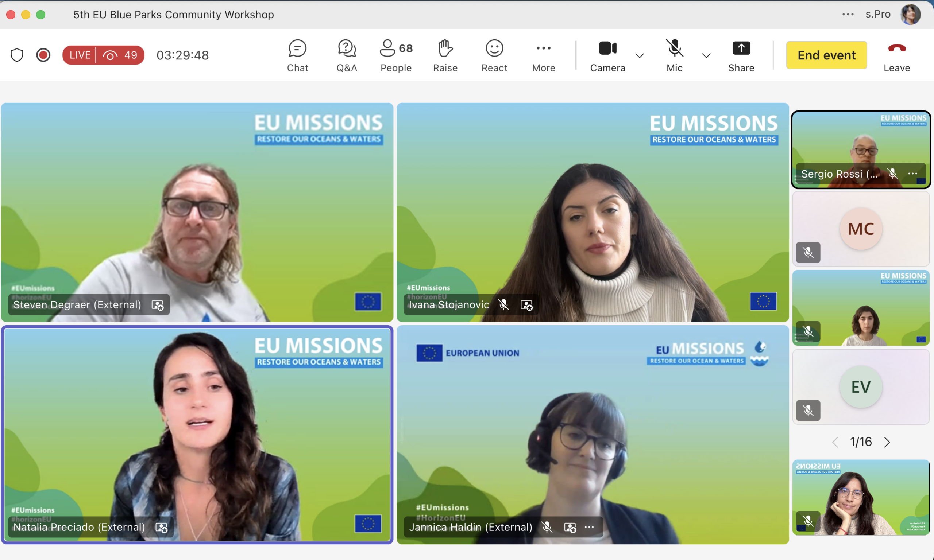Unmute the Mic
The height and width of the screenshot is (560, 934).
click(674, 55)
